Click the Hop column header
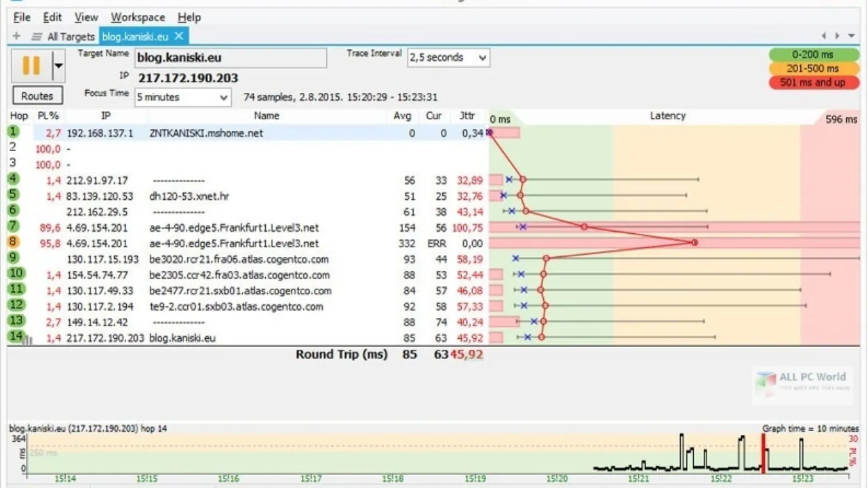Screen dimensions: 868x488 [x=19, y=116]
